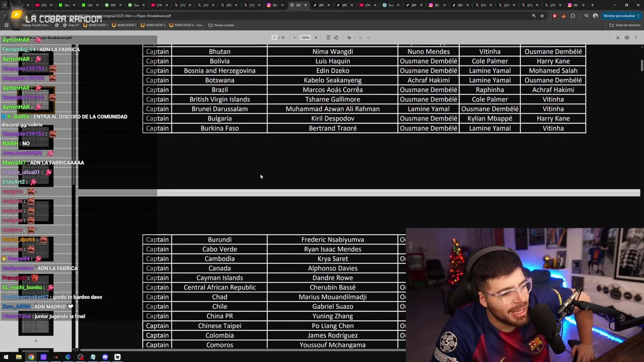
Task: Select Bhutan country cell
Action: pyautogui.click(x=219, y=51)
